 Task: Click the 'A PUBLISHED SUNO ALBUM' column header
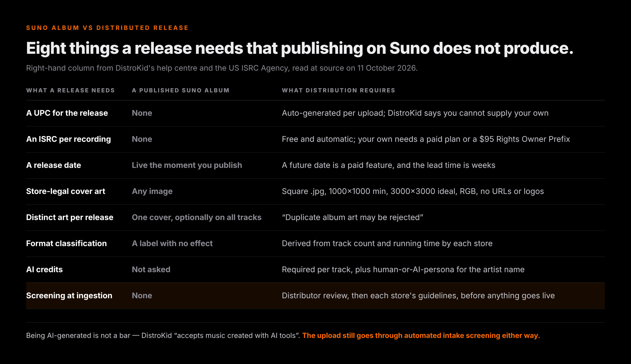point(181,90)
